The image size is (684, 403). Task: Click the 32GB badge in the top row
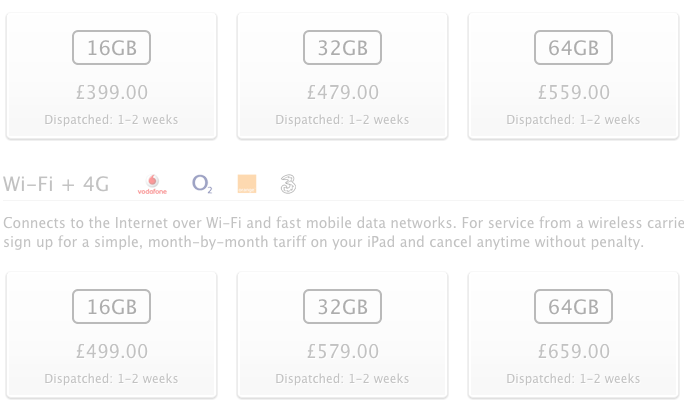tap(342, 48)
